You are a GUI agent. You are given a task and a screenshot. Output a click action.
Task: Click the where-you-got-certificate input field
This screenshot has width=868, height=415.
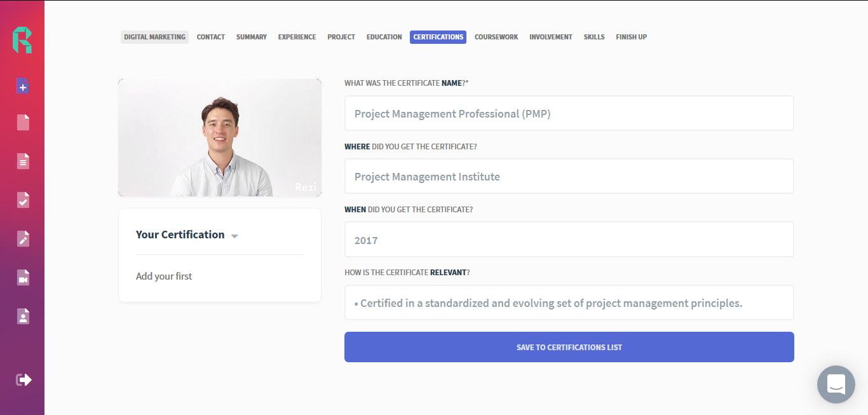pyautogui.click(x=569, y=176)
